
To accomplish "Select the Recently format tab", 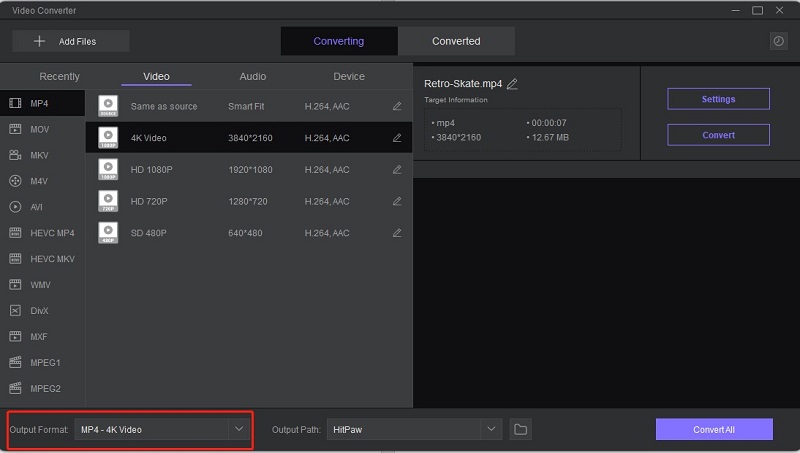I will point(59,77).
